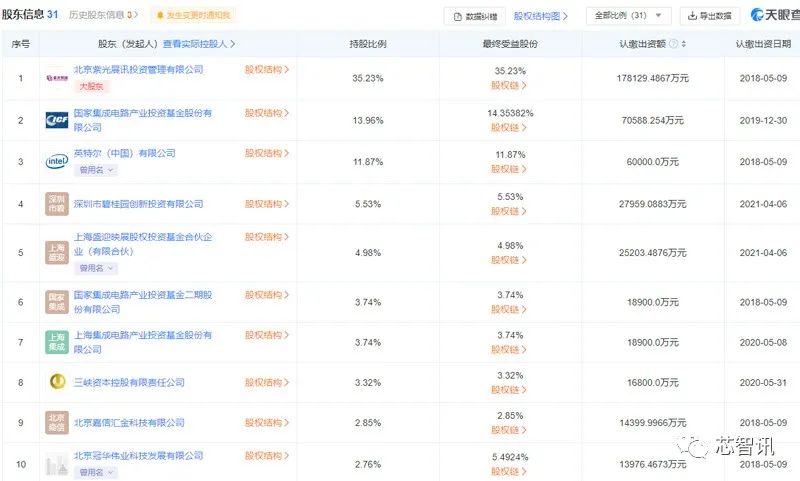Click the 16800.0万元 amount cell

653,382
